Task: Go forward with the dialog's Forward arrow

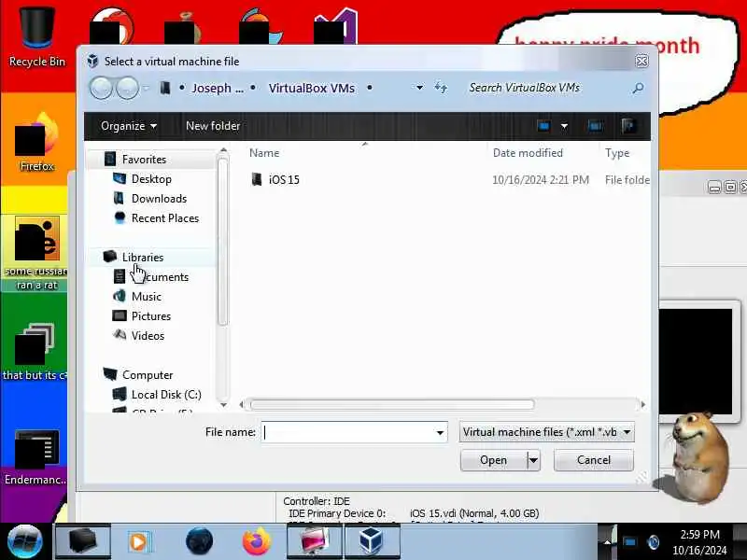Action: click(127, 88)
